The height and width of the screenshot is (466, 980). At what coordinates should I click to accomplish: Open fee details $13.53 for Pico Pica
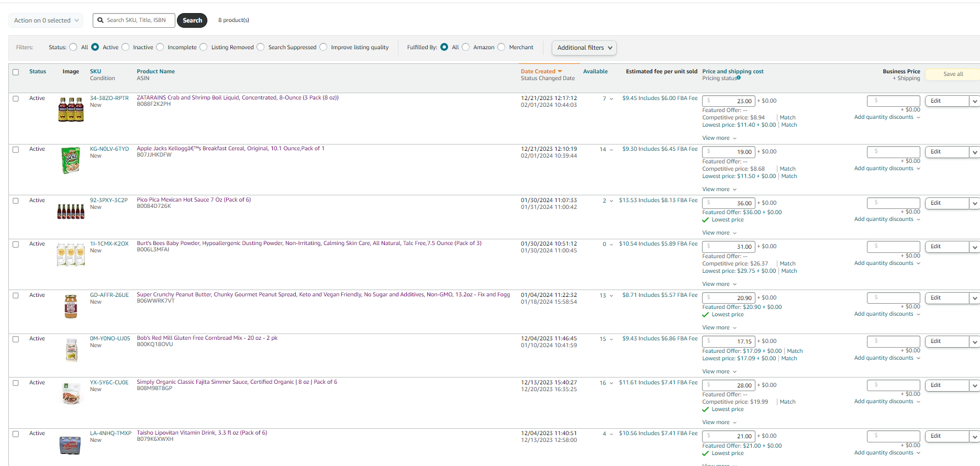pos(658,201)
